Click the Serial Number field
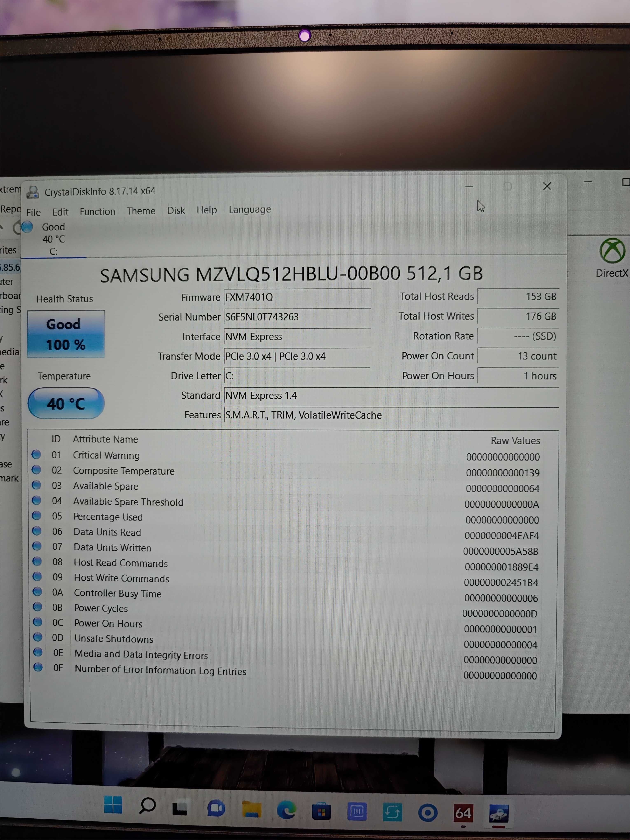 coord(297,317)
